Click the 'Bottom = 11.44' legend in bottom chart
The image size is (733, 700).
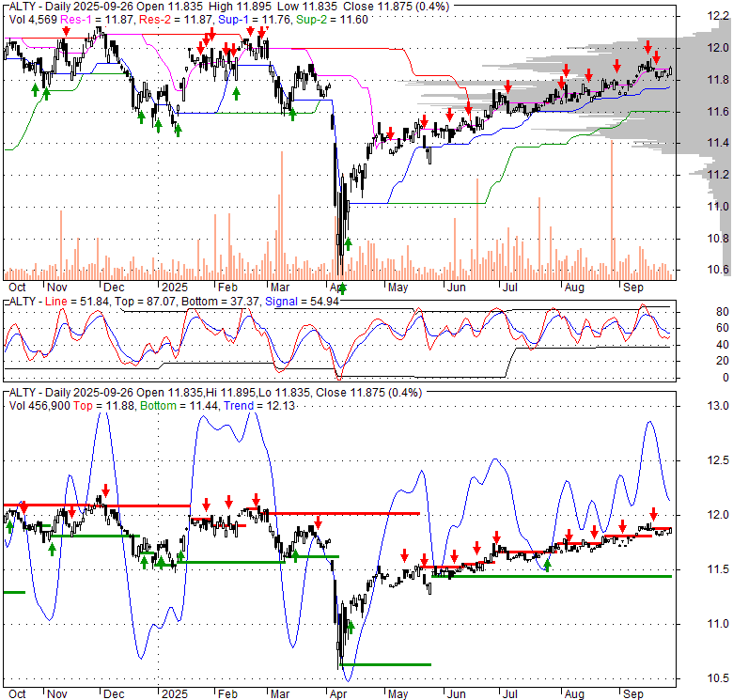click(179, 406)
